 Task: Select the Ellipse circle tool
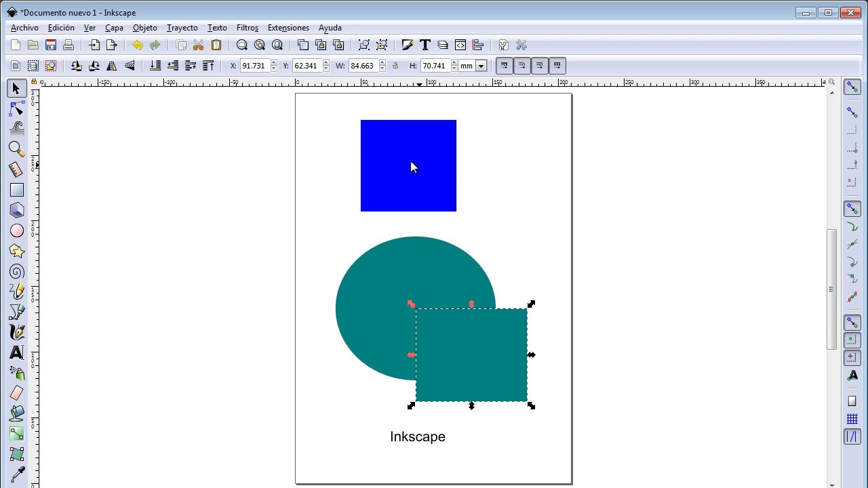click(17, 230)
